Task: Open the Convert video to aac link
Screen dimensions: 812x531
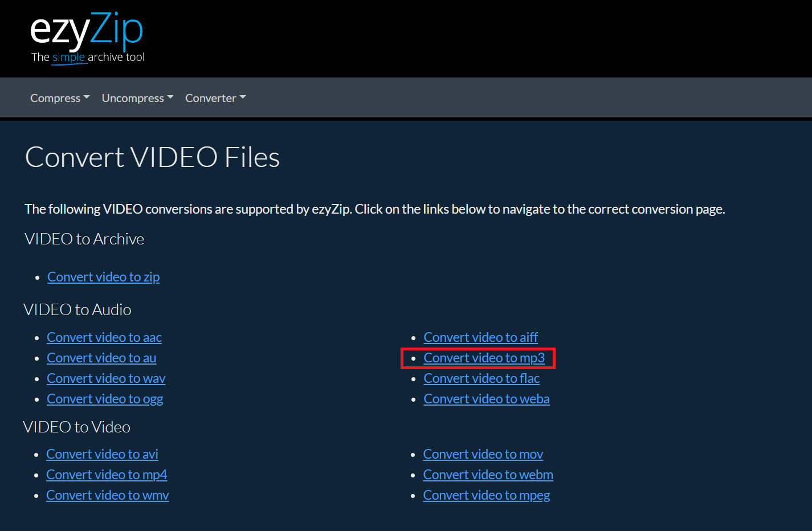Action: [104, 337]
